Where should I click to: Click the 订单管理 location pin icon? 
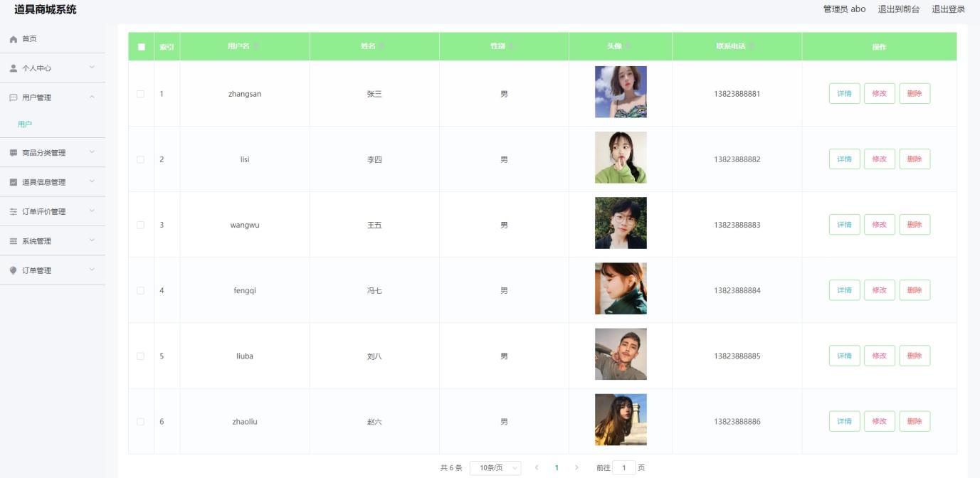pos(13,270)
